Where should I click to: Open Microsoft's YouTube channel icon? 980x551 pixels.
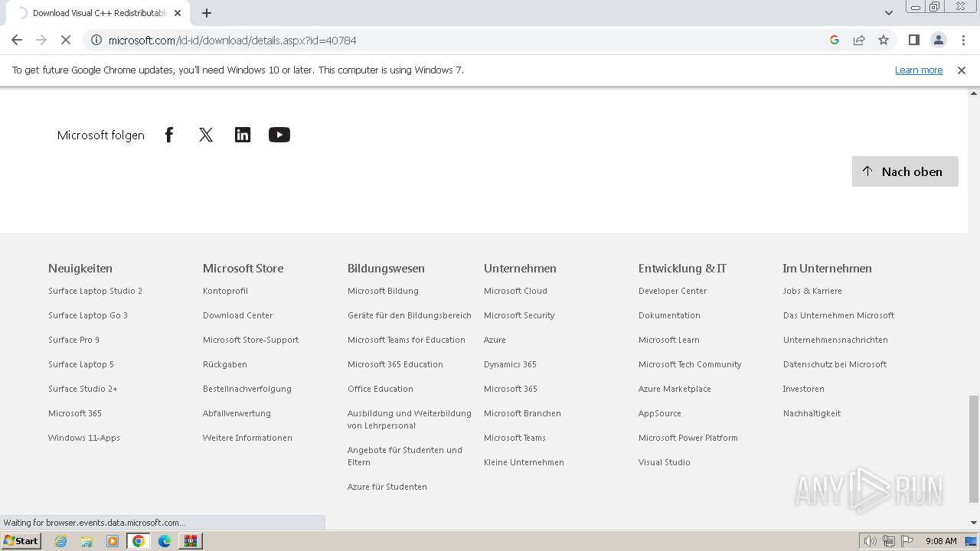pyautogui.click(x=279, y=135)
